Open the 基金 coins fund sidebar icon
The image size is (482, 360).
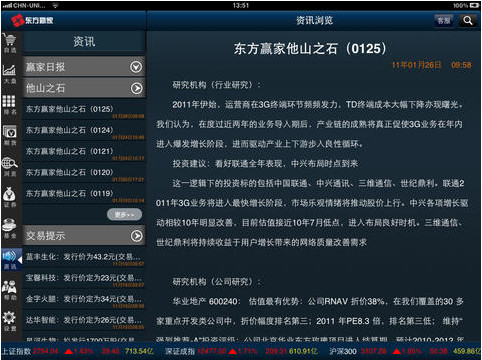10,228
